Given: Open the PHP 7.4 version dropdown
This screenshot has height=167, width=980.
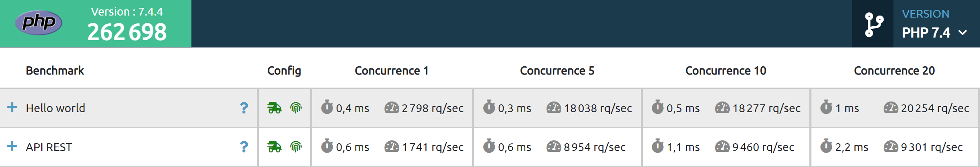Looking at the screenshot, I should [x=934, y=33].
